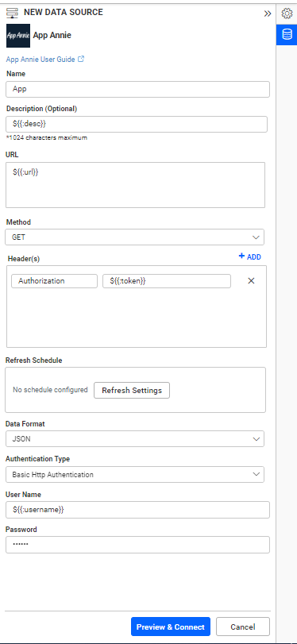Click the User Name field
Viewport: 297px width, 644px height.
(137, 510)
